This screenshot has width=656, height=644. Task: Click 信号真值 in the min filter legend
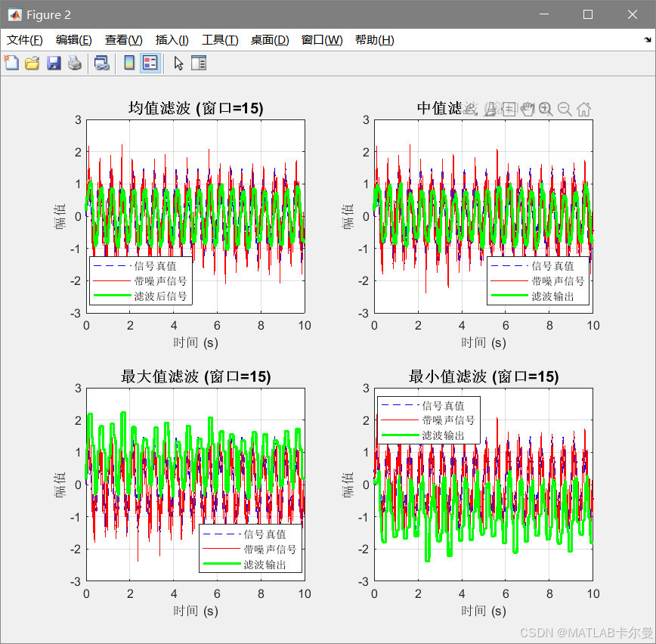[x=443, y=405]
